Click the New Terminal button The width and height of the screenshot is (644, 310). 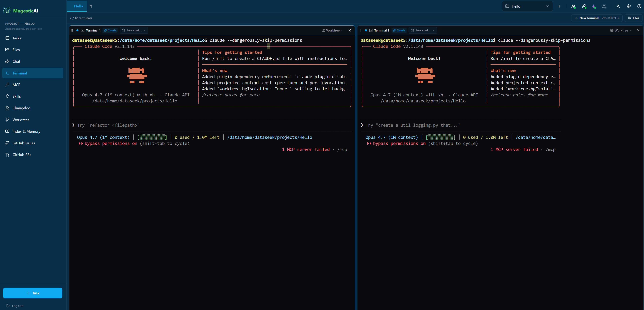pos(597,18)
